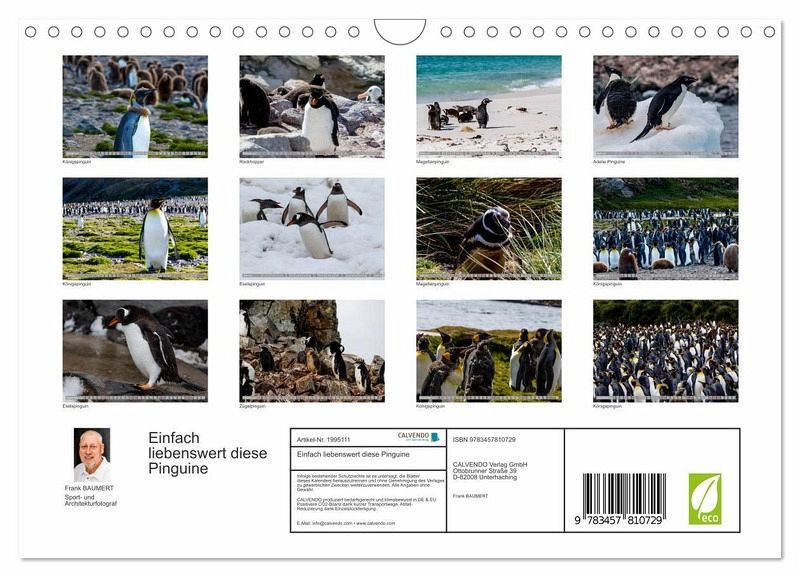Open the Rockhopper penguin photo on rocks
The width and height of the screenshot is (800, 577).
coord(312,107)
